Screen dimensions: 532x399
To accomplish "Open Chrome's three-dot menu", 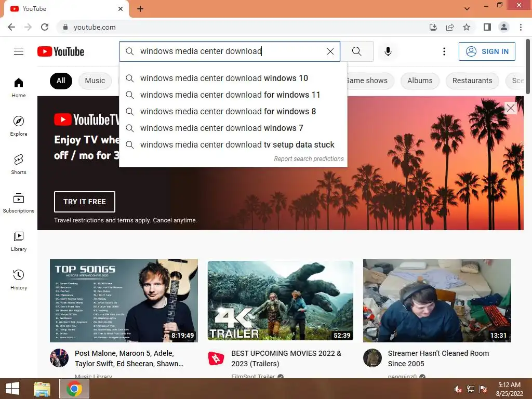I will point(521,27).
